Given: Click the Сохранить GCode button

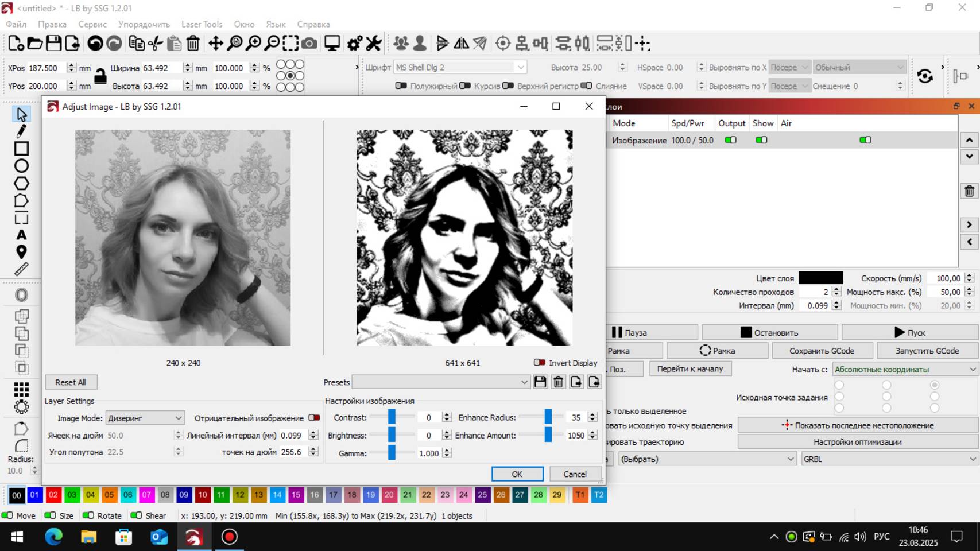Looking at the screenshot, I should coord(822,350).
